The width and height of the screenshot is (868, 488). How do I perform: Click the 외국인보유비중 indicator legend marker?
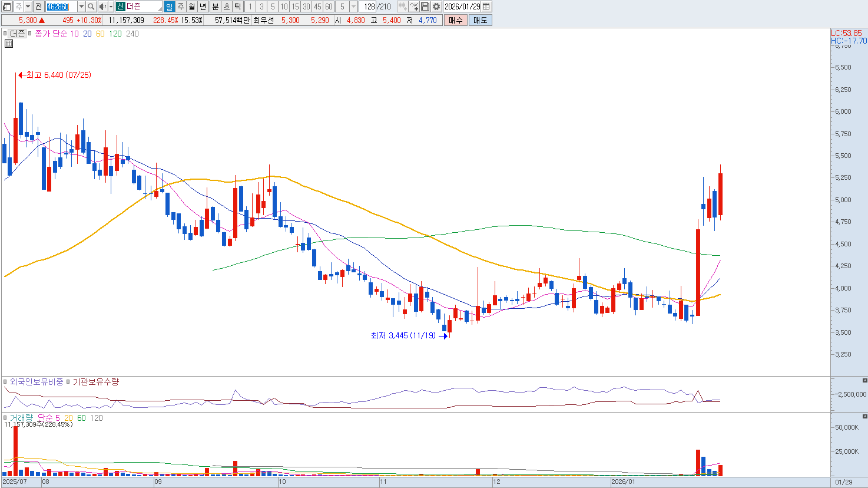click(5, 382)
